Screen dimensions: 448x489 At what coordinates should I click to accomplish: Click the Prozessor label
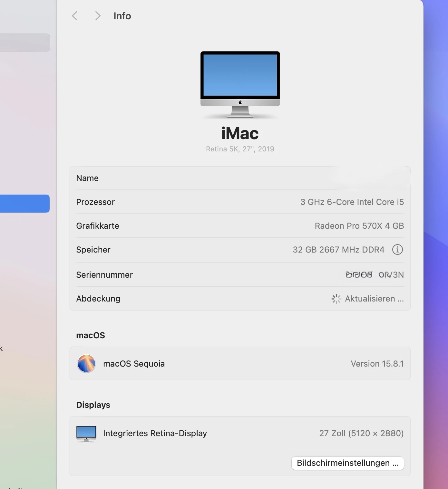pyautogui.click(x=95, y=202)
